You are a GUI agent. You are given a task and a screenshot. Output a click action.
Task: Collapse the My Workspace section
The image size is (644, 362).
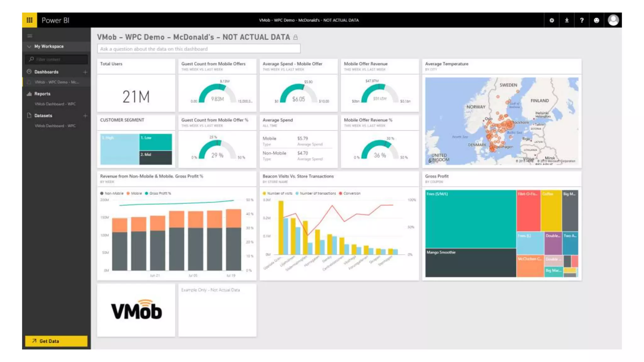29,47
